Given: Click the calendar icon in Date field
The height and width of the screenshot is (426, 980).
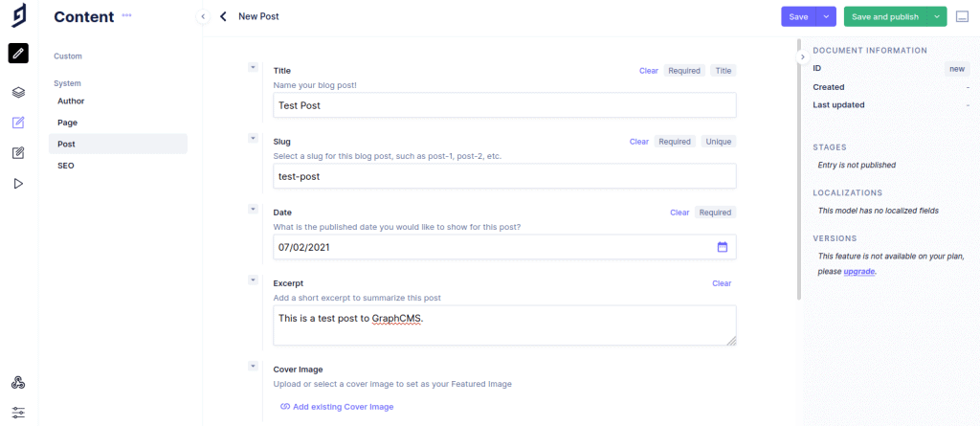Looking at the screenshot, I should pos(723,247).
